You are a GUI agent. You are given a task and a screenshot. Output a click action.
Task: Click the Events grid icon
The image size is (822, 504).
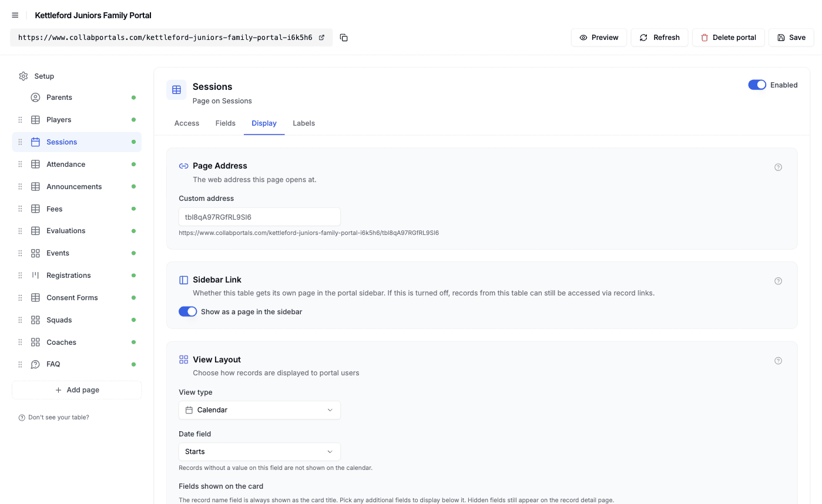tap(35, 253)
